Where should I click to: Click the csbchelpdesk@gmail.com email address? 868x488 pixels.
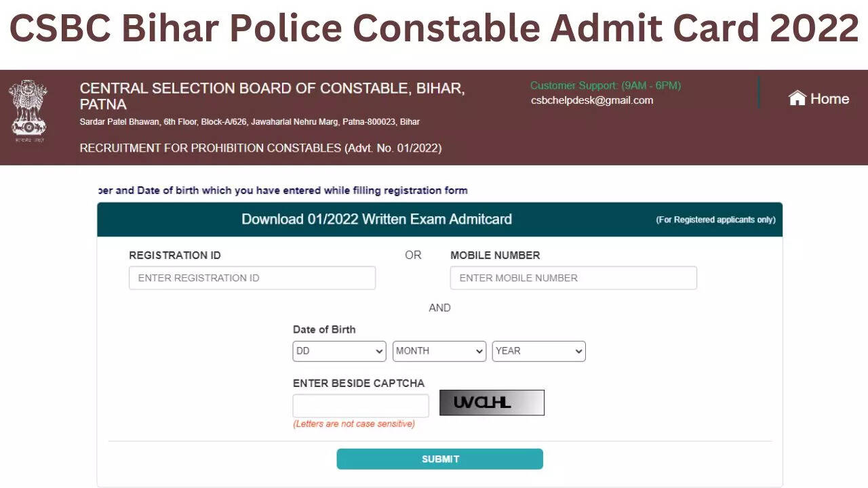point(592,100)
